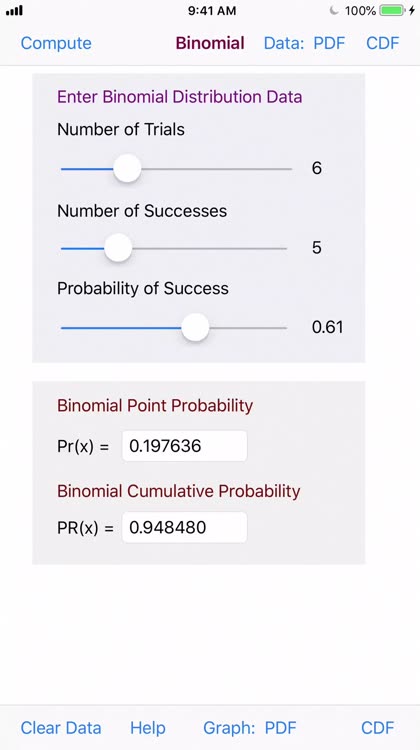Click the Probability of Success slider knob
Screen dimensions: 420x750
[x=195, y=328]
